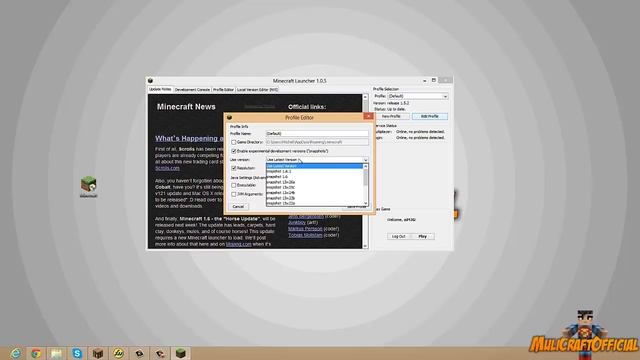Click into the Profile Name field
The width and height of the screenshot is (640, 360).
pyautogui.click(x=317, y=133)
